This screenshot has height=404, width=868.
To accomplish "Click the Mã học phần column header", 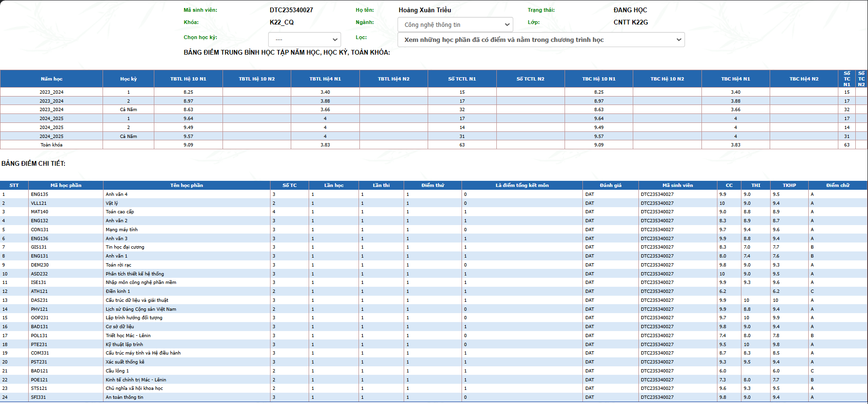I will pyautogui.click(x=66, y=186).
